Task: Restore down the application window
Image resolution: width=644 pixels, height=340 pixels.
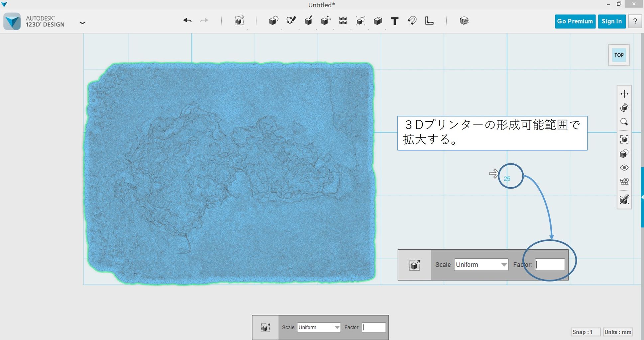Action: (x=619, y=4)
